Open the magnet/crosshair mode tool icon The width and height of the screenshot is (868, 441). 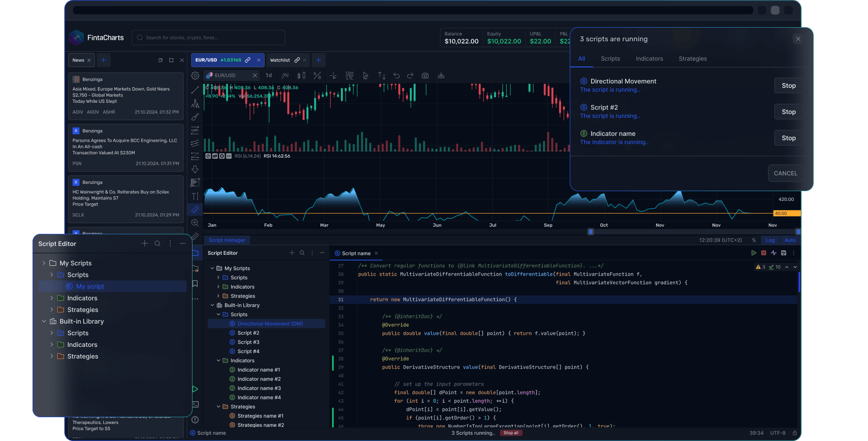tap(334, 76)
